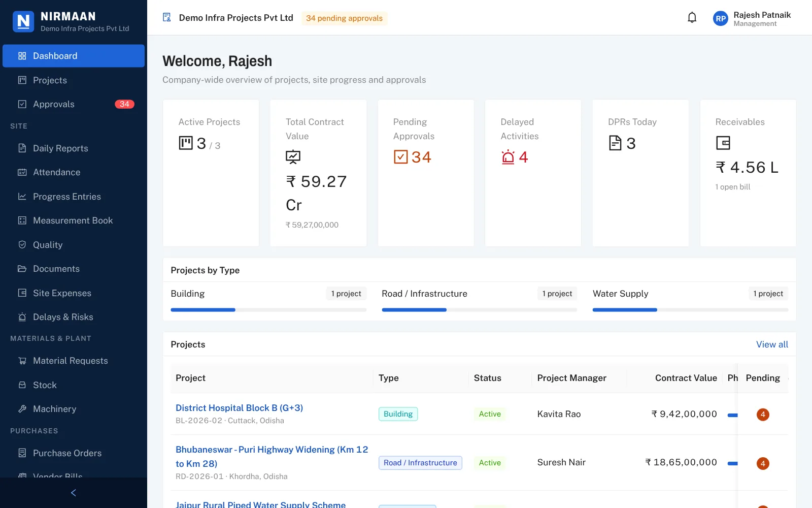Screen dimensions: 812x508
Task: Collapse the sidebar with the chevron arrow
Action: [x=74, y=493]
